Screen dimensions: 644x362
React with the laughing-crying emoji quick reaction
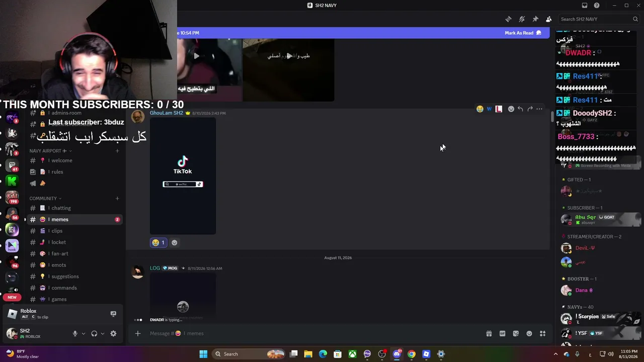480,109
